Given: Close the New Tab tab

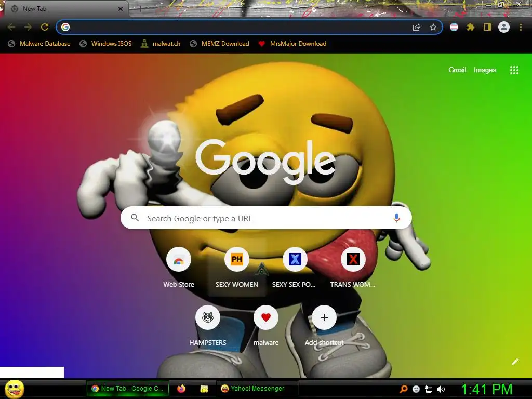Looking at the screenshot, I should [x=121, y=9].
